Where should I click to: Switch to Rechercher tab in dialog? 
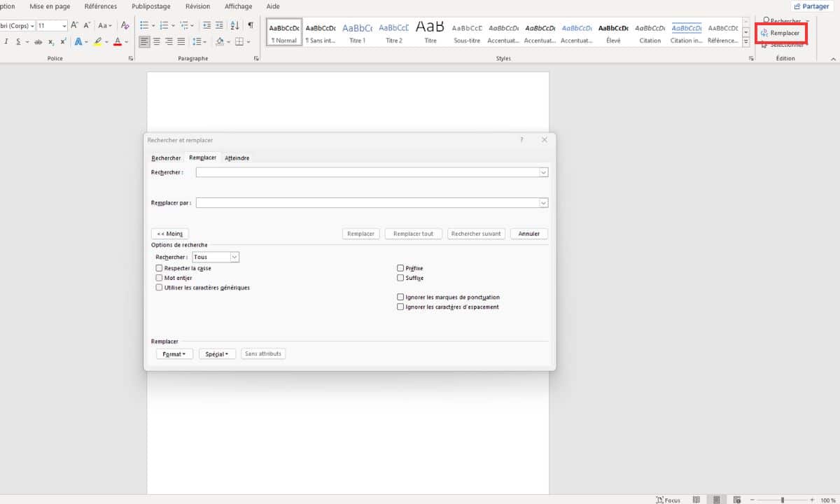coord(166,158)
